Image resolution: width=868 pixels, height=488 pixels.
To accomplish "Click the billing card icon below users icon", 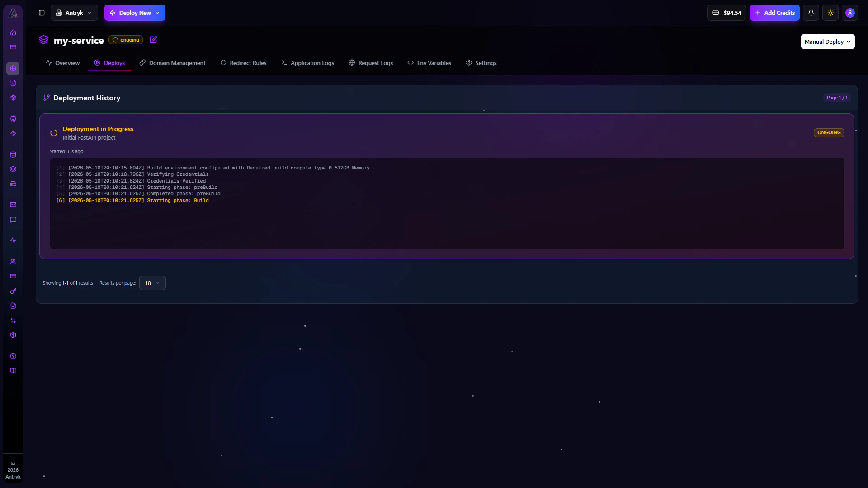I will [13, 276].
